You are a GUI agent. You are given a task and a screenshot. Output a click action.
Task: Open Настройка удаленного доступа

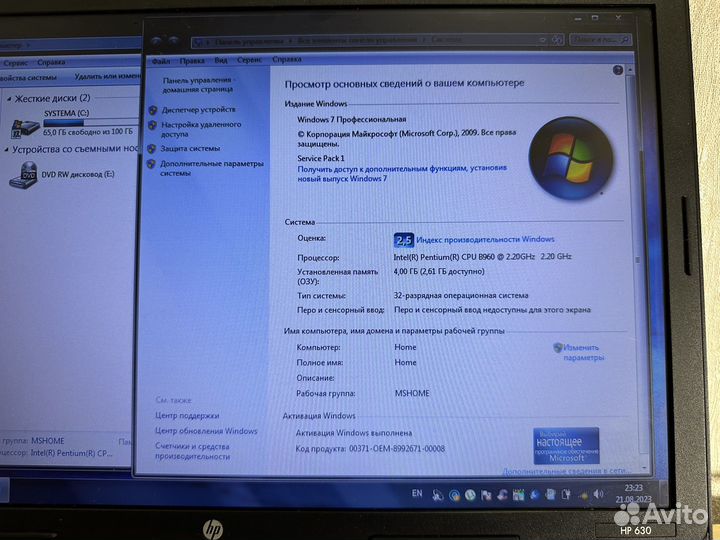[x=201, y=129]
